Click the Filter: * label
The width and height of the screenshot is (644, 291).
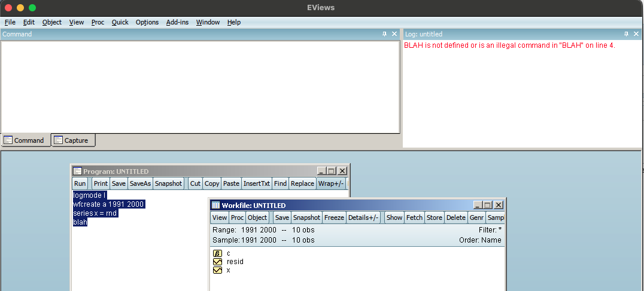490,230
